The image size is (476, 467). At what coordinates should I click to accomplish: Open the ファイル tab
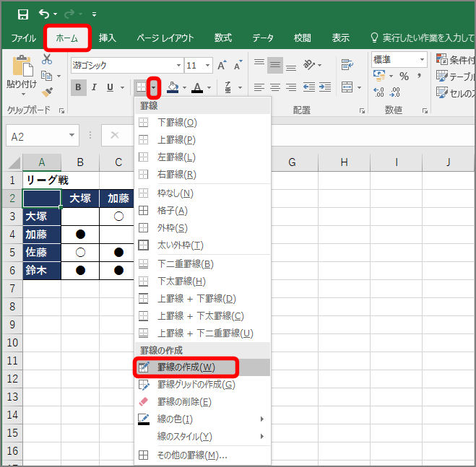click(x=23, y=38)
